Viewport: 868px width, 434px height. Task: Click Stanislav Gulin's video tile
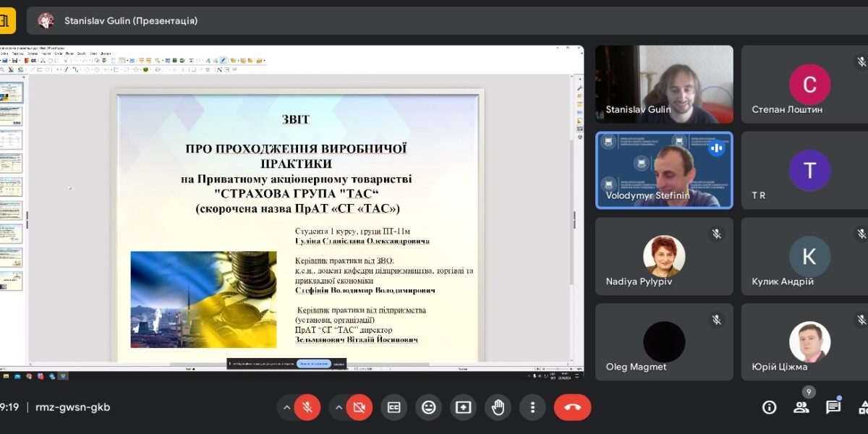(664, 84)
